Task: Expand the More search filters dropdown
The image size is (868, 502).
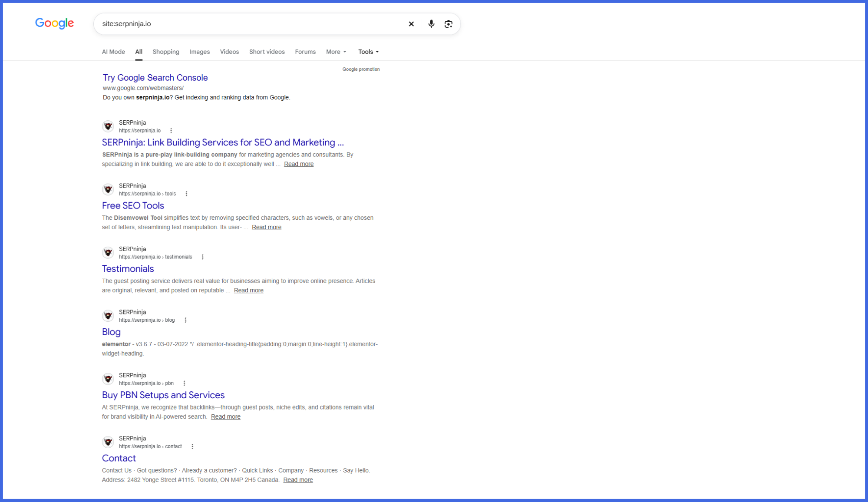Action: [336, 52]
